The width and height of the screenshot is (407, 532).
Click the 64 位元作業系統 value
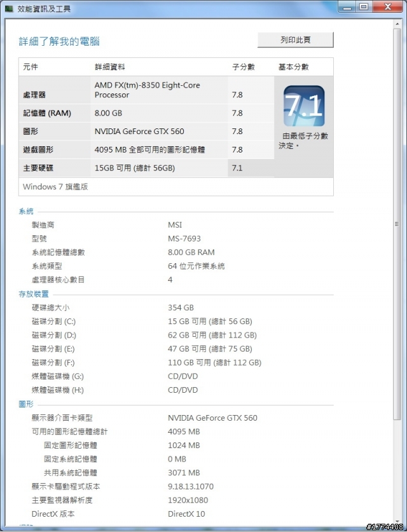(x=197, y=266)
